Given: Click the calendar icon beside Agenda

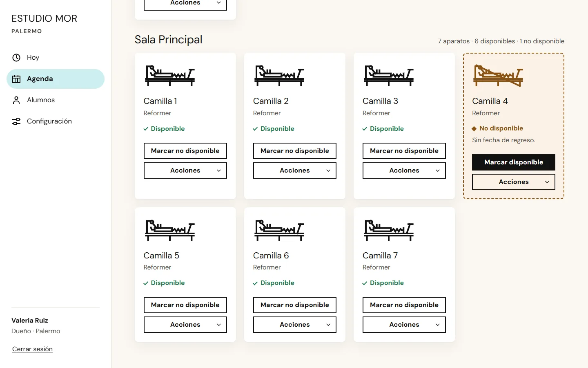Looking at the screenshot, I should 16,79.
